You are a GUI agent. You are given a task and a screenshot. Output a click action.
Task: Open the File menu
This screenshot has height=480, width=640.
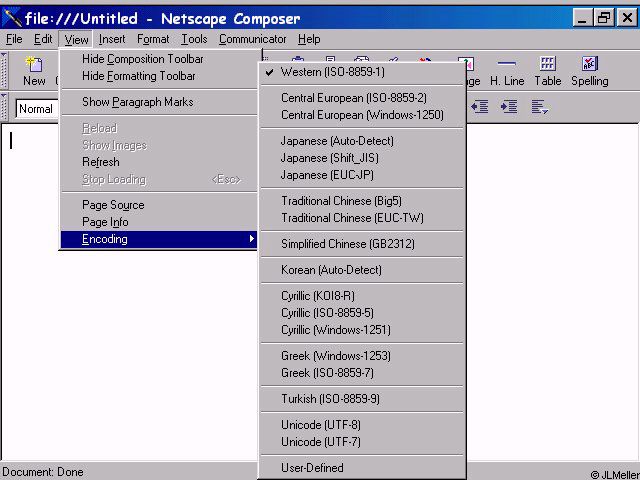click(x=14, y=39)
